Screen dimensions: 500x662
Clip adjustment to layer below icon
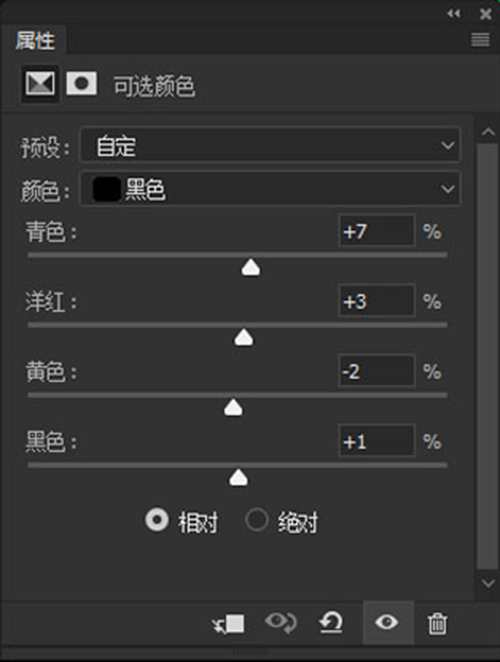click(228, 624)
